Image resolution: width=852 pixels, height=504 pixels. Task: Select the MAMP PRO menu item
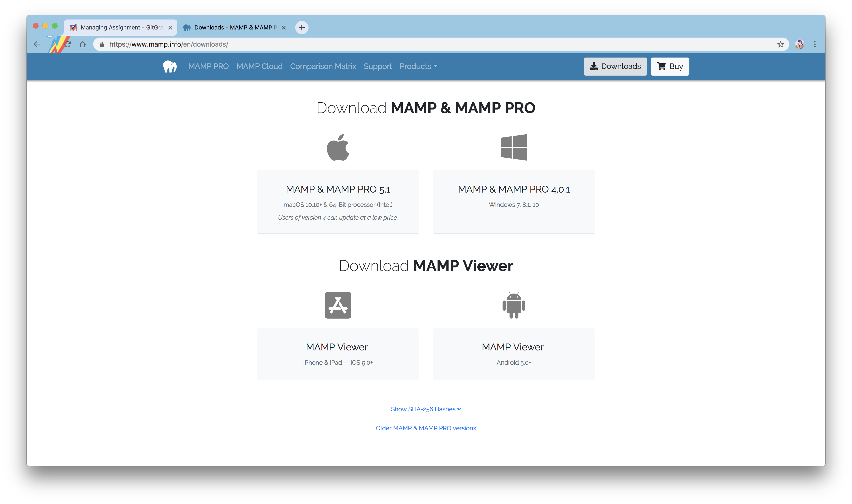208,66
